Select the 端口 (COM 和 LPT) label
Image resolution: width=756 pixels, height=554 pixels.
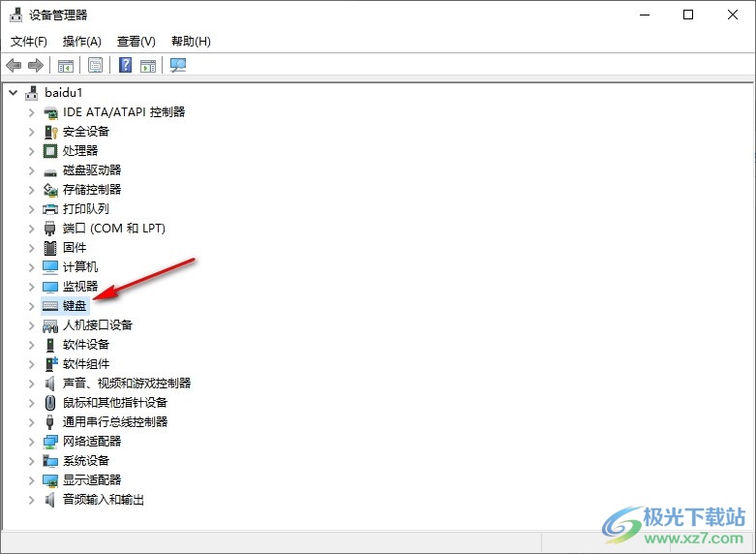(114, 229)
